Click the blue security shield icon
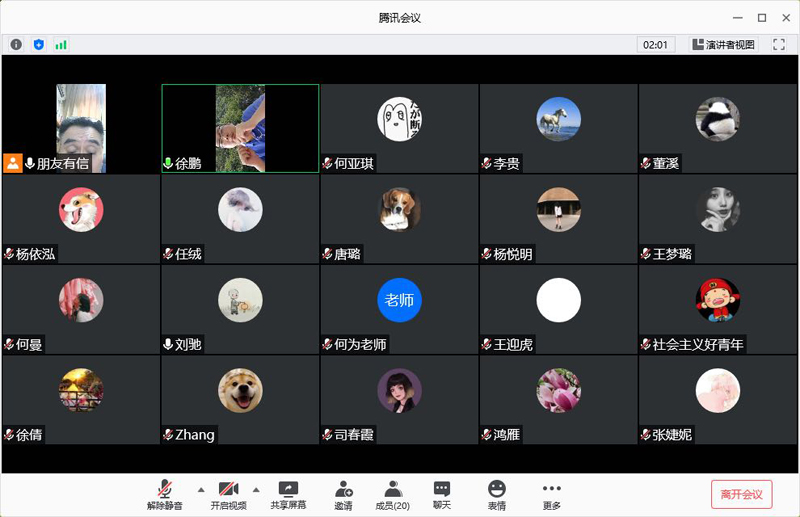Image resolution: width=800 pixels, height=517 pixels. [39, 44]
